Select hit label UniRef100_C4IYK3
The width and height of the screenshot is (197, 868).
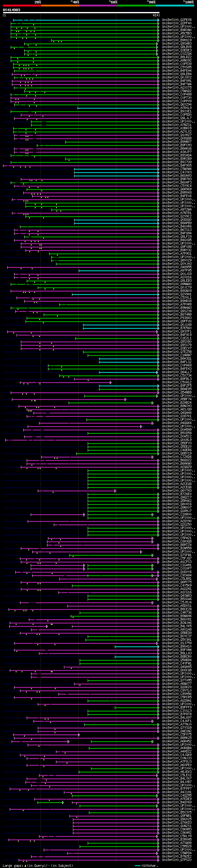pyautogui.click(x=176, y=172)
